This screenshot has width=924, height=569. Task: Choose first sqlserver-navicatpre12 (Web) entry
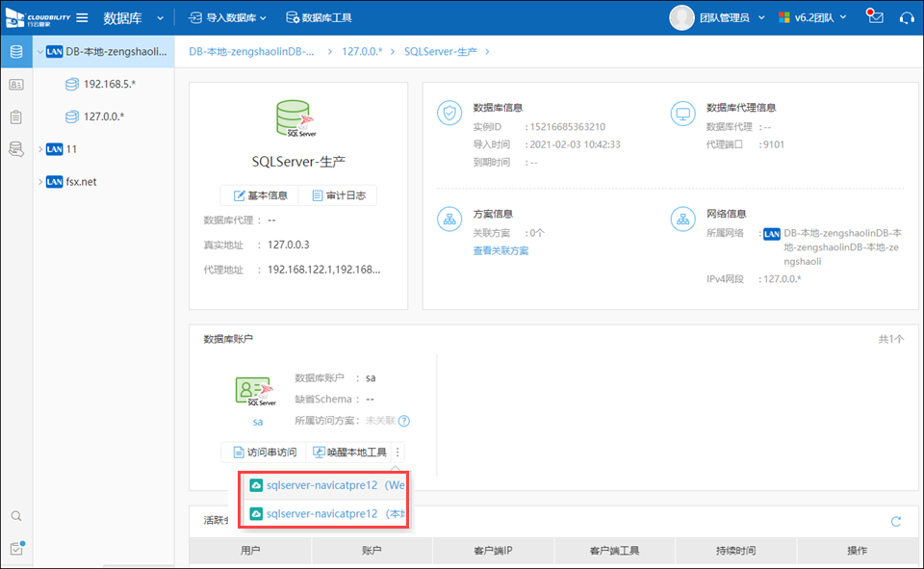tap(326, 485)
